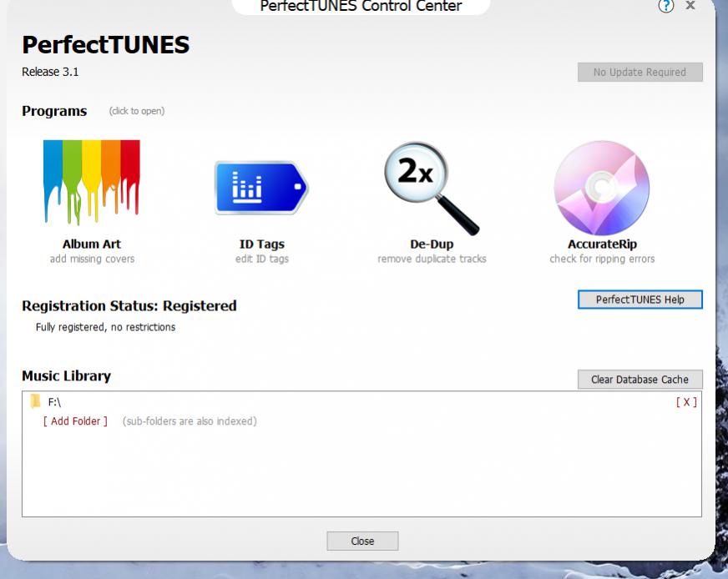This screenshot has width=728, height=579.
Task: Launch AccurateRip via the disc icon
Action: 601,187
